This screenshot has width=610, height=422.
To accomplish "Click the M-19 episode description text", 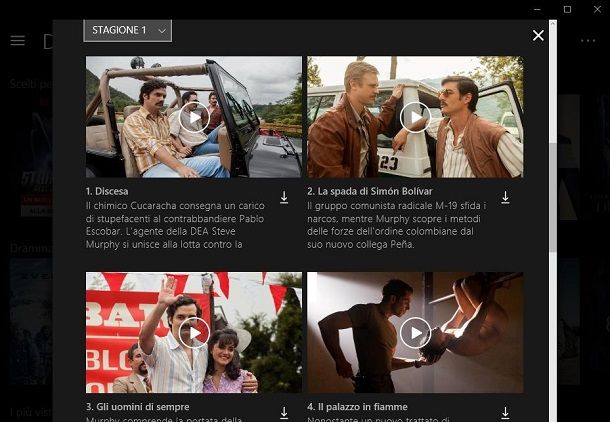I will tap(397, 225).
